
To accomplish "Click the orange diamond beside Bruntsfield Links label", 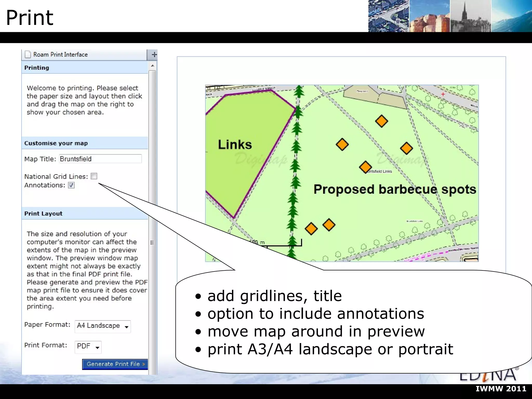I will point(365,167).
